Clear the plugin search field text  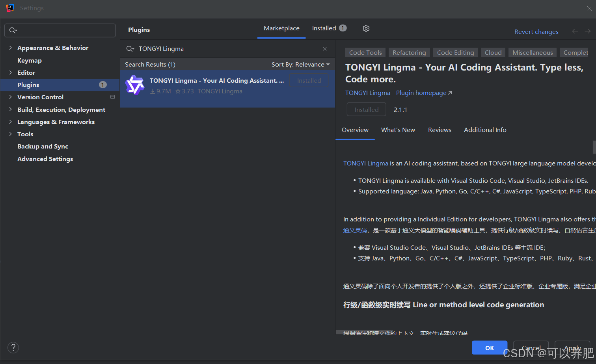[x=325, y=49]
